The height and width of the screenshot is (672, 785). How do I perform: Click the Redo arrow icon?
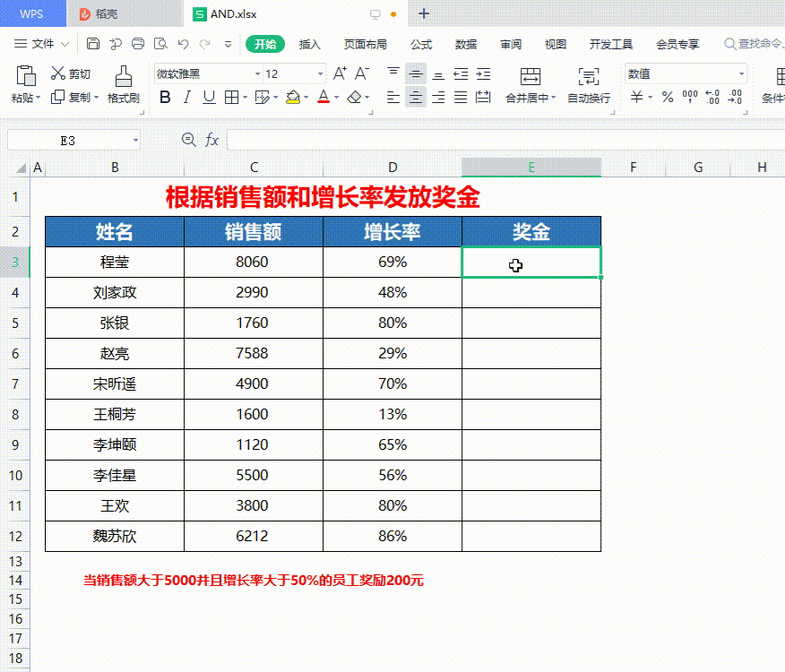click(205, 44)
